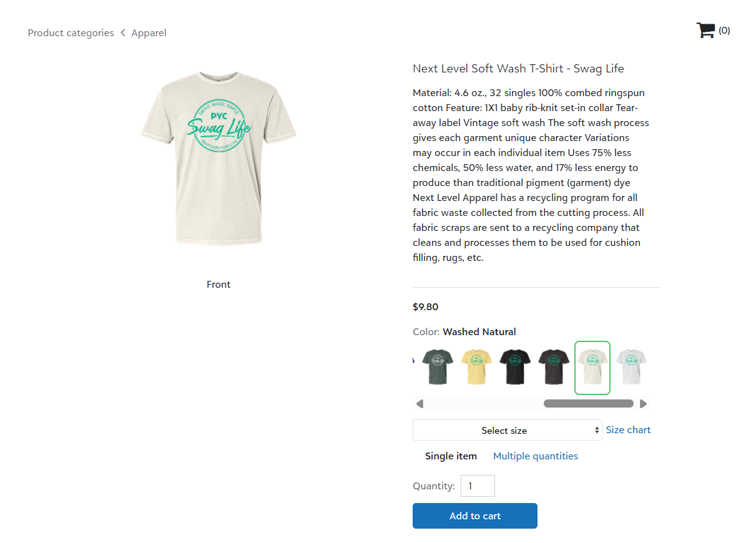Open the Apparel breadcrumb link
756x543 pixels.
coord(149,33)
